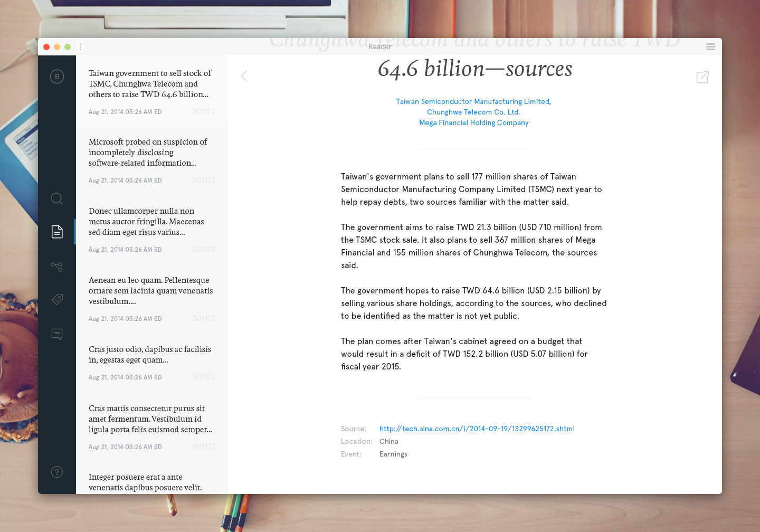Viewport: 760px width, 532px height.
Task: Select the Donec ullamcorper nulla article
Action: click(152, 230)
